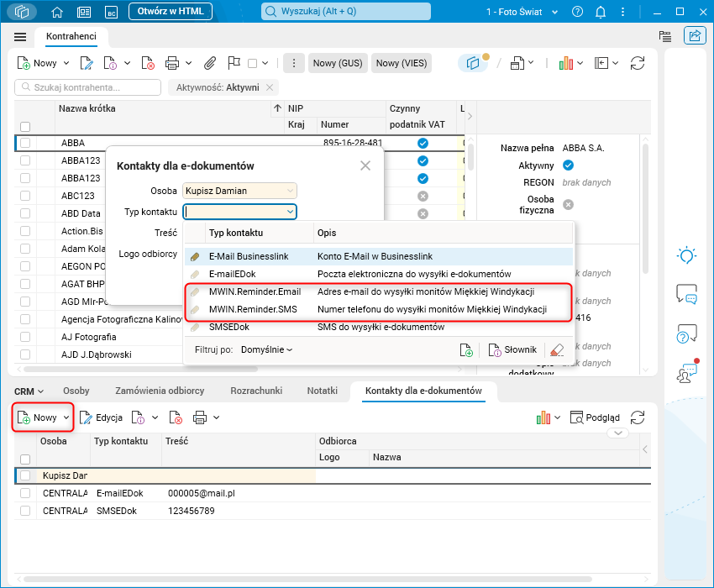
Task: Open the Filtruj po Domyślnie dropdown
Action: 266,349
